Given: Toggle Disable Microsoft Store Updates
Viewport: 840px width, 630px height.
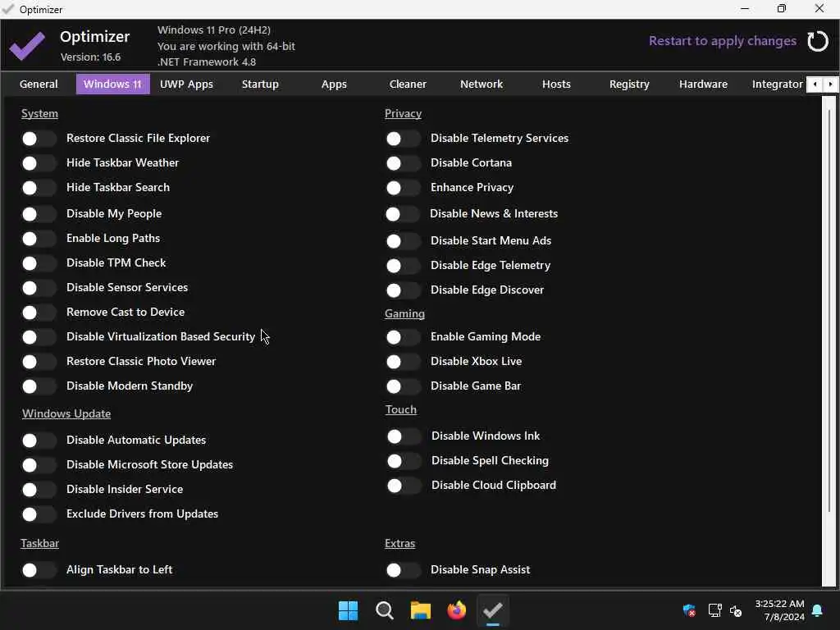Looking at the screenshot, I should [39, 466].
